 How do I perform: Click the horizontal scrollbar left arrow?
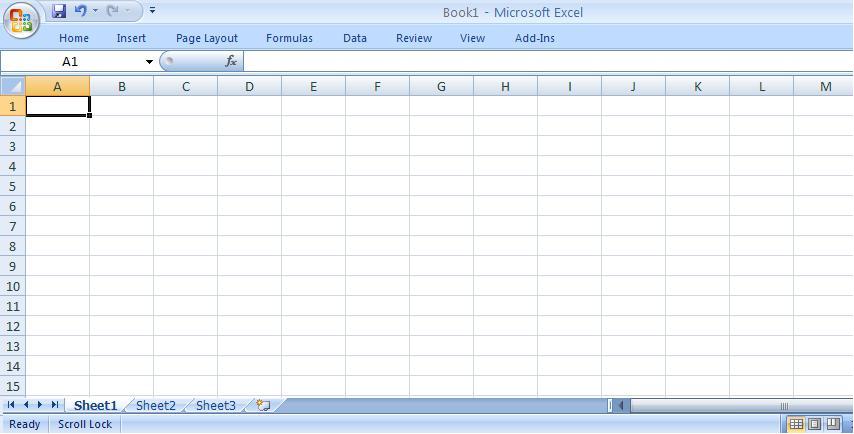621,406
